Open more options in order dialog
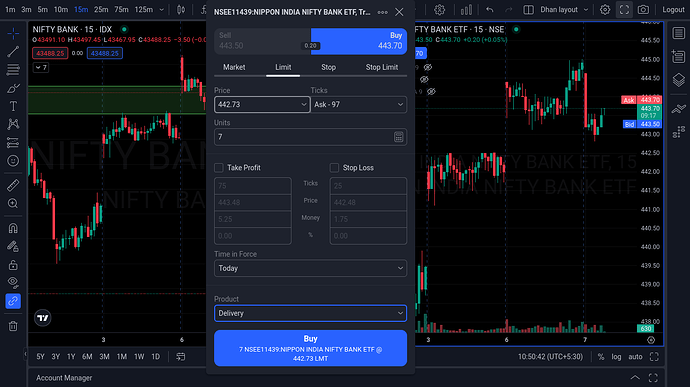 click(x=382, y=12)
